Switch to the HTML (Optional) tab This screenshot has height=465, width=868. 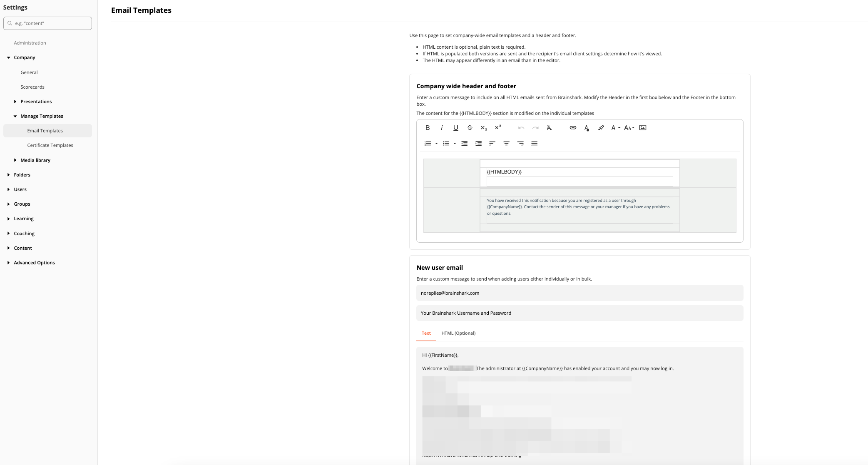point(458,333)
